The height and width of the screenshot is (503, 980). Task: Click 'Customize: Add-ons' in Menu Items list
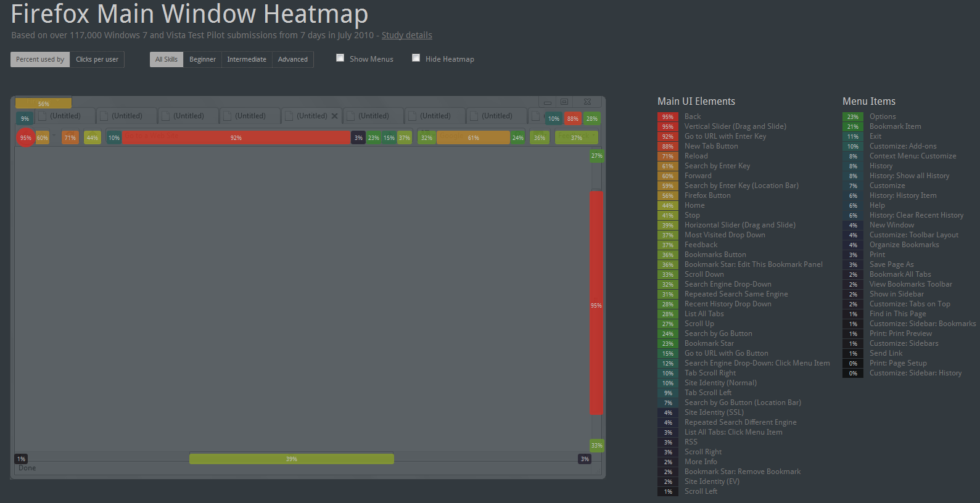(x=903, y=146)
